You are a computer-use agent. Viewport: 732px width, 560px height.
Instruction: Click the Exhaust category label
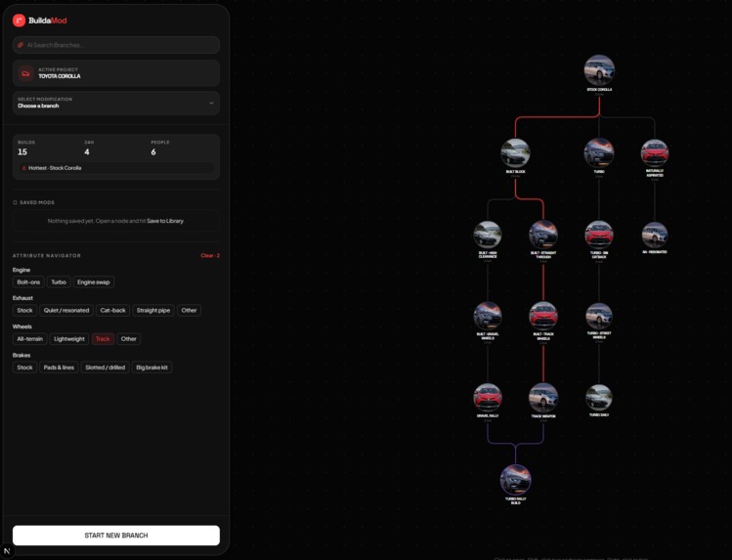tap(22, 298)
